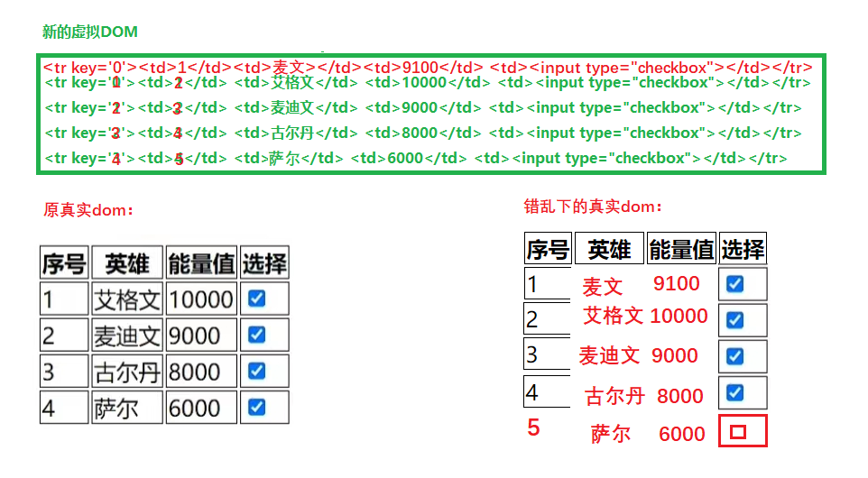Uncheck the 艾格文 checkbox in 原真实dom table

[256, 299]
